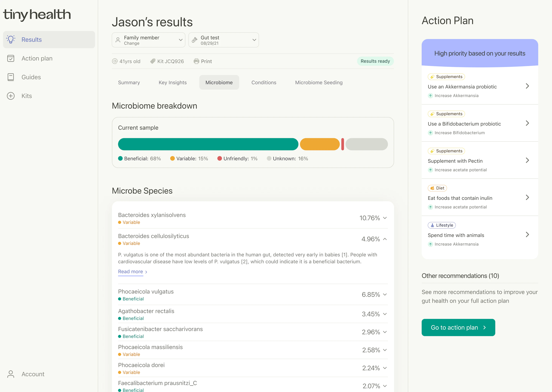Open Guides using the book sidebar icon
Viewport: 552px width, 392px height.
[x=11, y=77]
